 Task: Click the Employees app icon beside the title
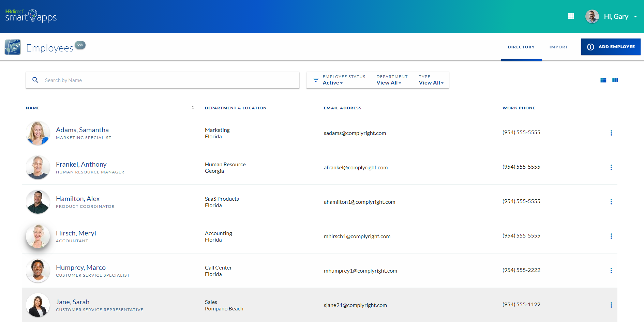point(13,47)
